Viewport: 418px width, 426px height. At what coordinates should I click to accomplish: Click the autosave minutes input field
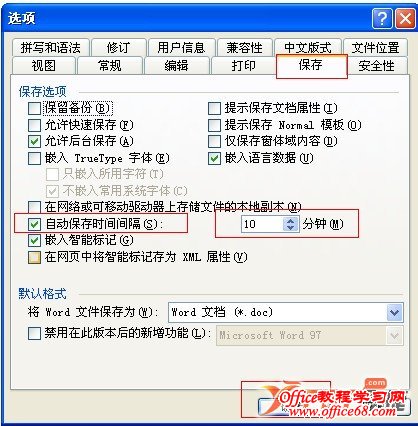point(262,224)
